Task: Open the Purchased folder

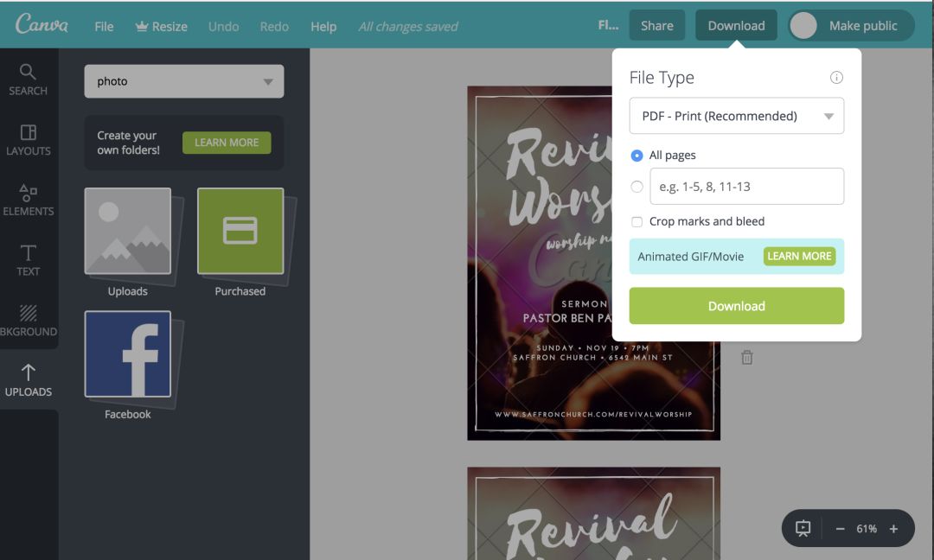Action: [240, 232]
